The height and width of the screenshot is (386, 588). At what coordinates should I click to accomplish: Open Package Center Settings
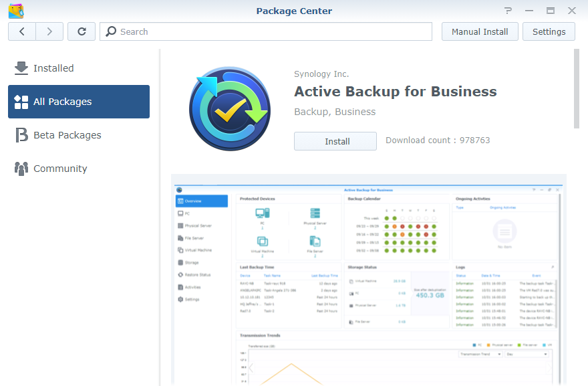click(x=549, y=31)
